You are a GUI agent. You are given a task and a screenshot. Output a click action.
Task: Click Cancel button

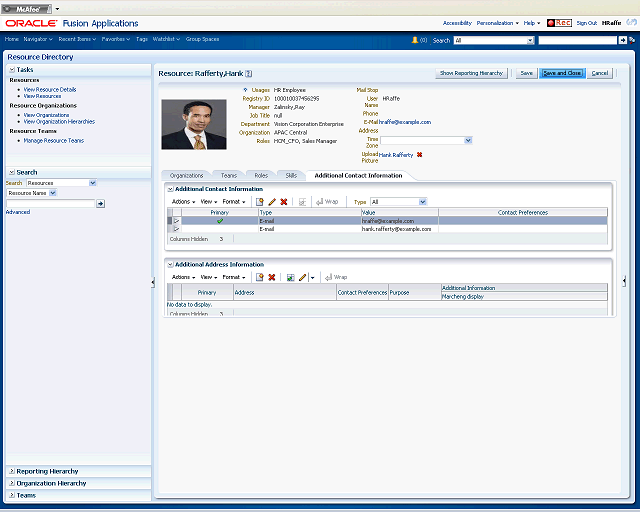pos(600,73)
